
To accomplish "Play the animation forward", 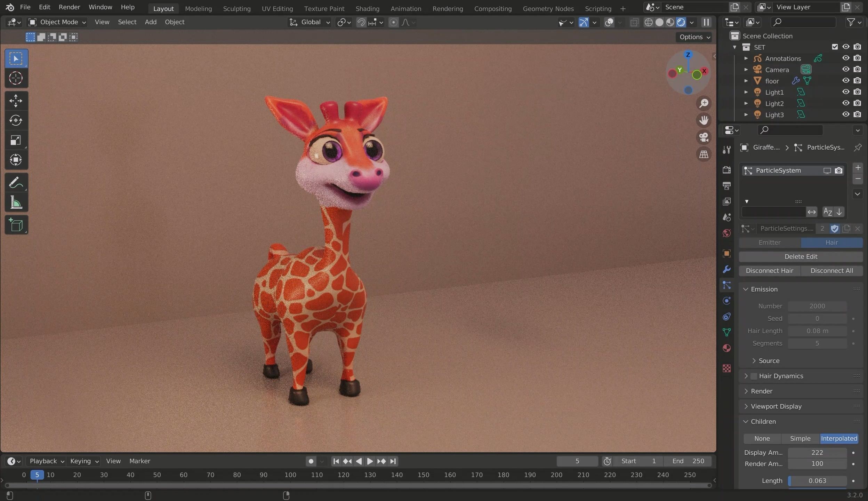I will tap(370, 461).
